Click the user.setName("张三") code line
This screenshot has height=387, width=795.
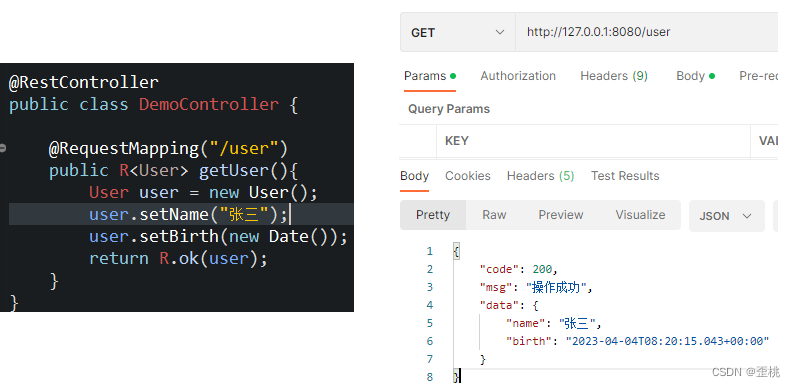[x=188, y=215]
